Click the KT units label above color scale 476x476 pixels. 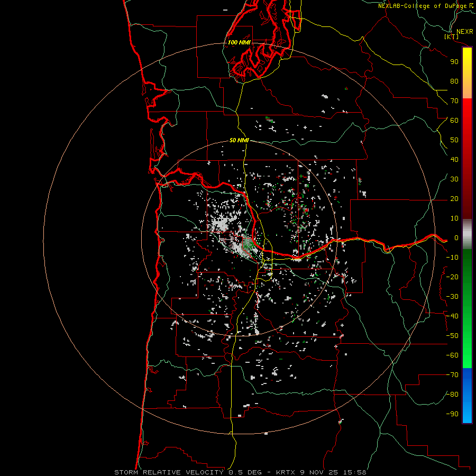click(x=452, y=36)
